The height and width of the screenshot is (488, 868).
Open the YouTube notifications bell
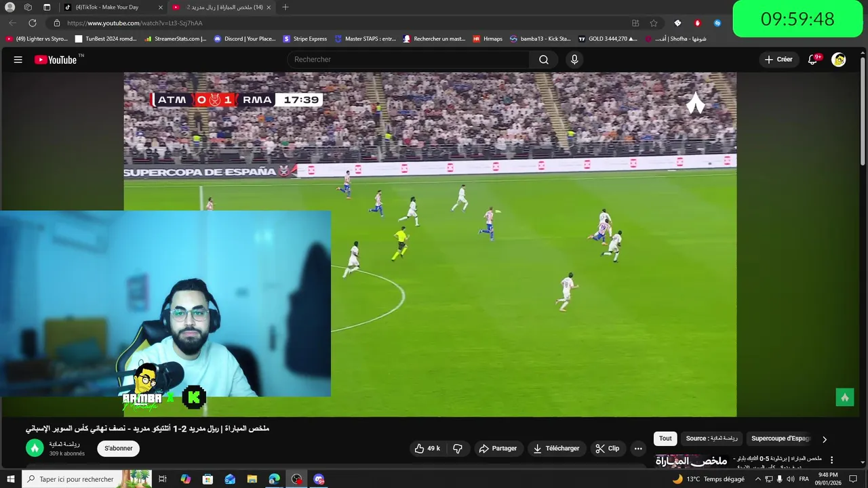[813, 60]
